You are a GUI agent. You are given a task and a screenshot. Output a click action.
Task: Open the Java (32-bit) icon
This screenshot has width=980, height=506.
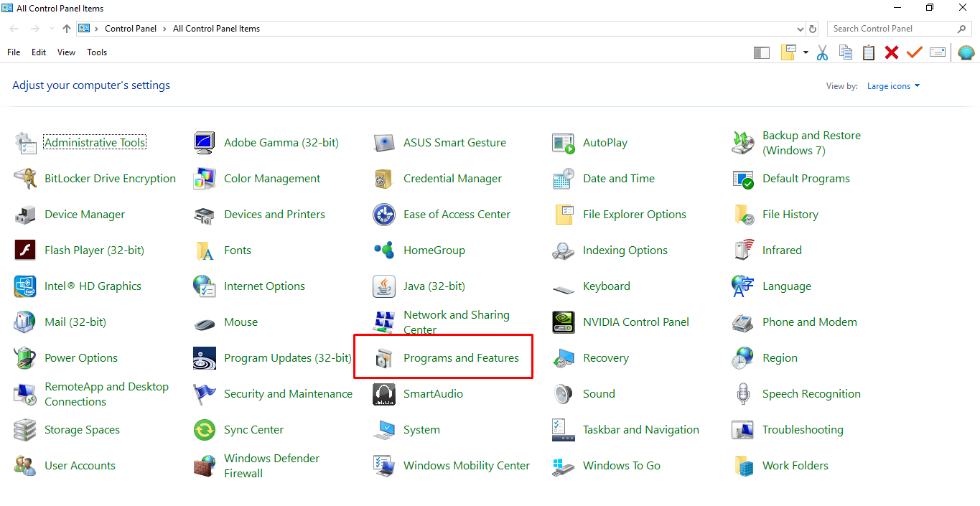(384, 286)
